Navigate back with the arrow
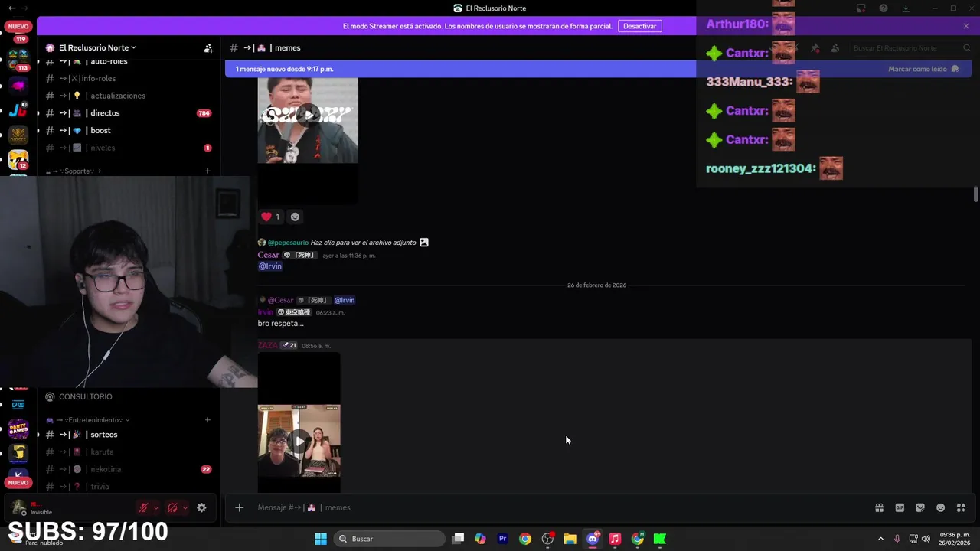 pos(11,8)
